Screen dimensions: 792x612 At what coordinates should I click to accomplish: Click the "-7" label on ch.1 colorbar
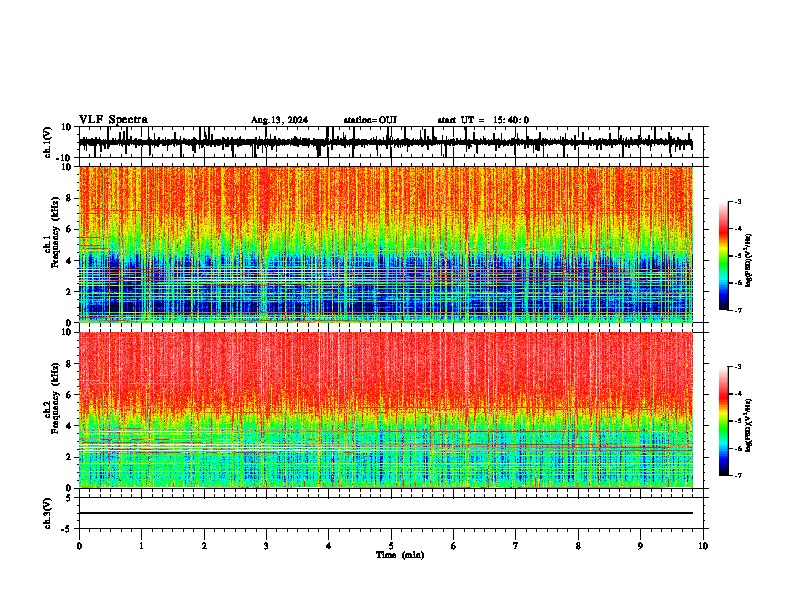tap(738, 310)
